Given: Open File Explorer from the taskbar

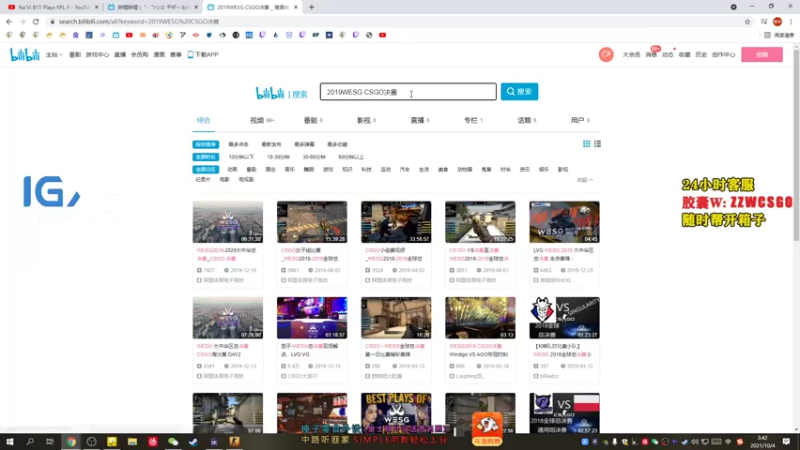Looking at the screenshot, I should click(132, 442).
